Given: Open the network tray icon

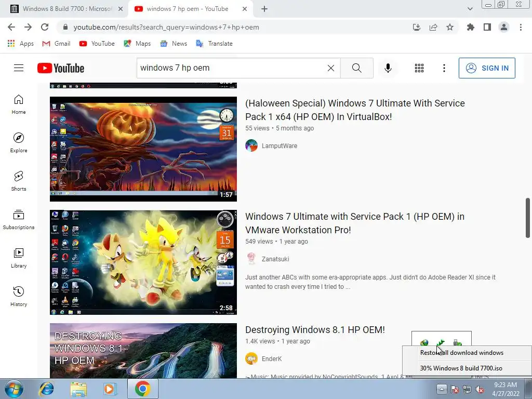Looking at the screenshot, I should [x=467, y=390].
